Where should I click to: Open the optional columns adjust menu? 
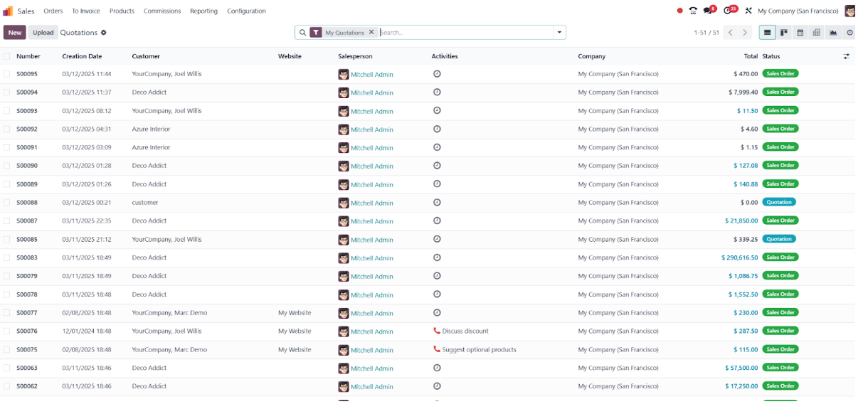pyautogui.click(x=847, y=56)
